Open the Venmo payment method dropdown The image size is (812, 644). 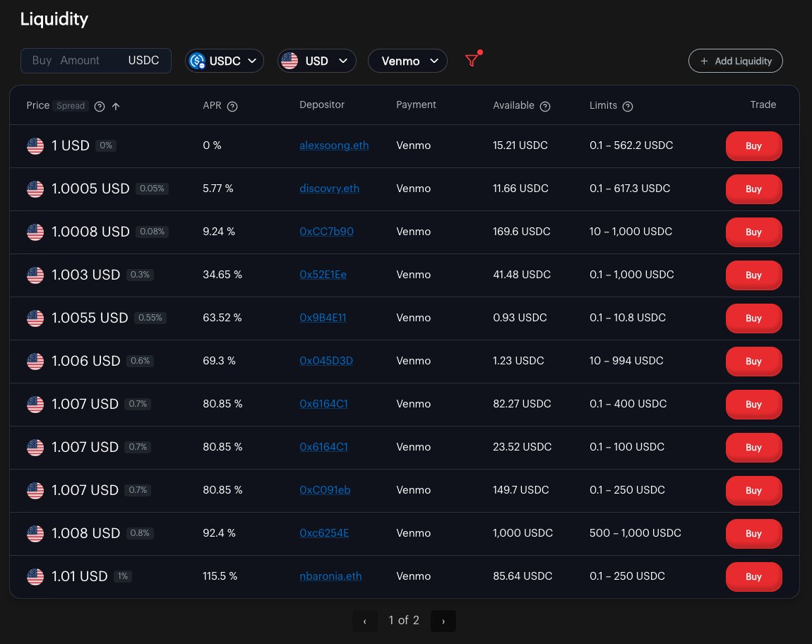407,61
